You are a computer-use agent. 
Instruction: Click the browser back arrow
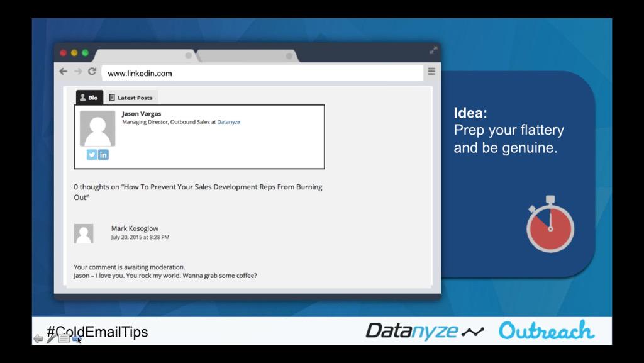[64, 72]
